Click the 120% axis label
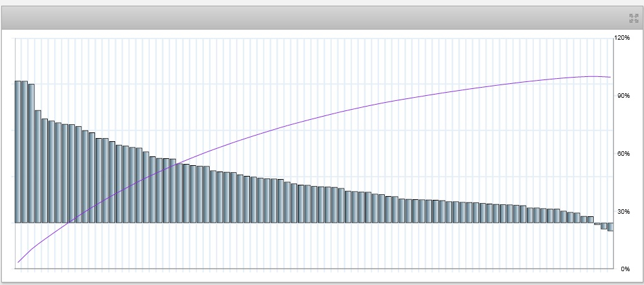This screenshot has height=285, width=644. coord(622,38)
